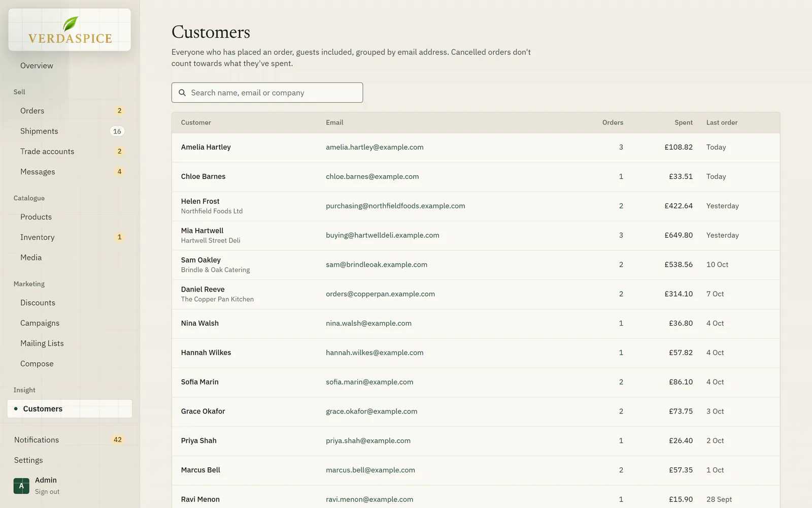Click orders@copperpan.example.com
This screenshot has width=812, height=508.
(x=380, y=294)
